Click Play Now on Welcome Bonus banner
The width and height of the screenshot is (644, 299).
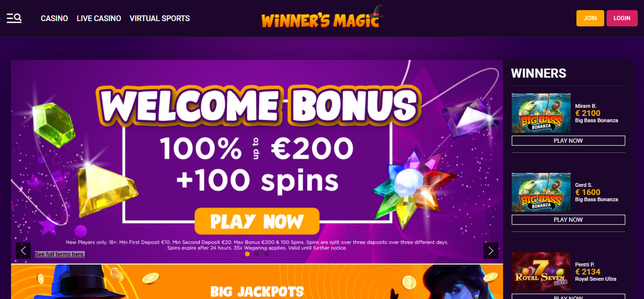(x=257, y=221)
